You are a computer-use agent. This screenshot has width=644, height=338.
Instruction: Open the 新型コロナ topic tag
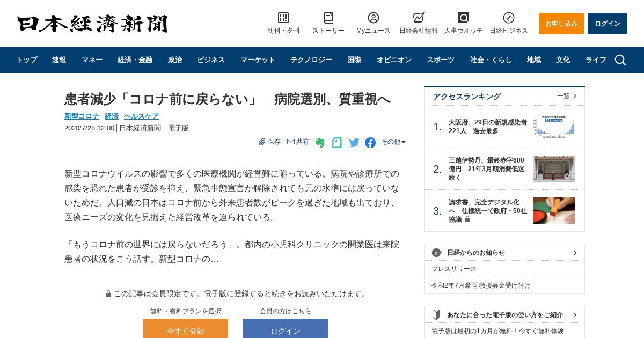click(x=82, y=116)
